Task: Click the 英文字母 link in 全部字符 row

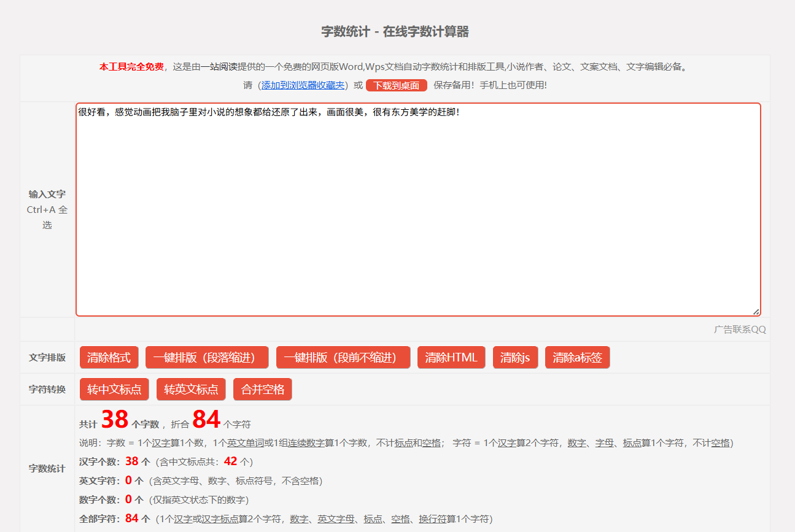Action: [336, 519]
